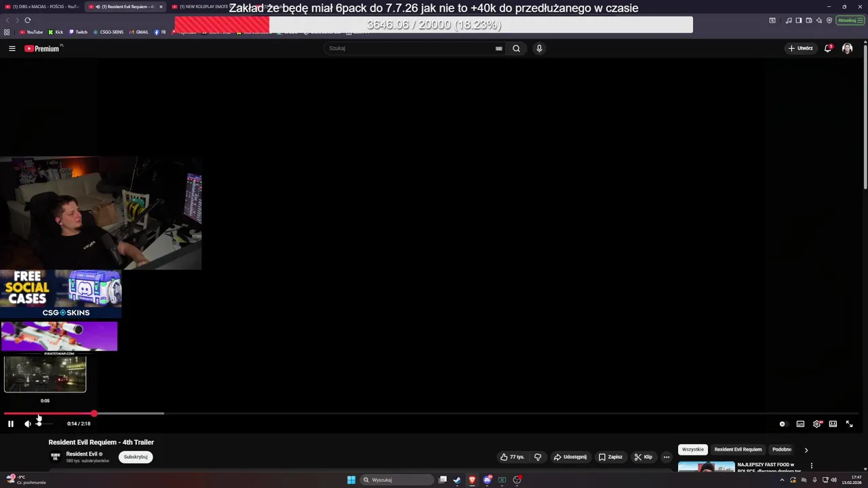Show more chips with the right chevron
This screenshot has width=868, height=488.
806,450
